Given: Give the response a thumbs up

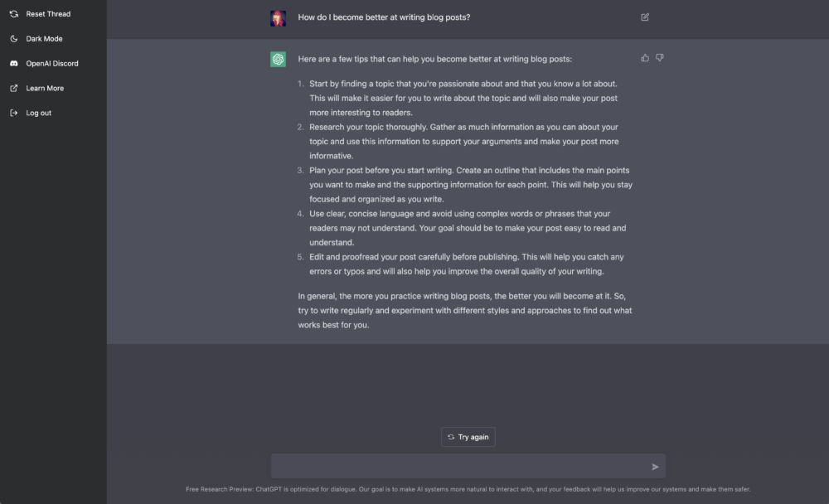Looking at the screenshot, I should (644, 57).
